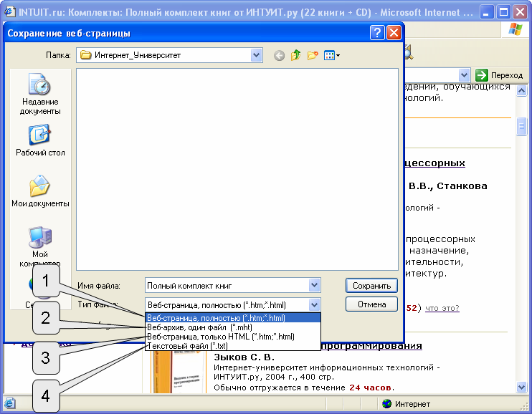The image size is (532, 414).
Task: Click the page icon in the IE status bar
Action: (x=9, y=403)
